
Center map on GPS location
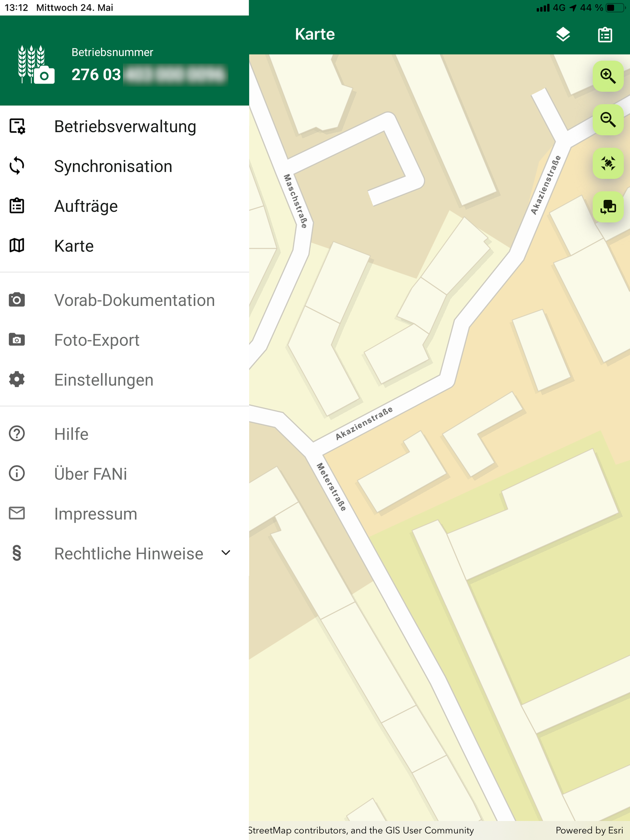pyautogui.click(x=608, y=164)
